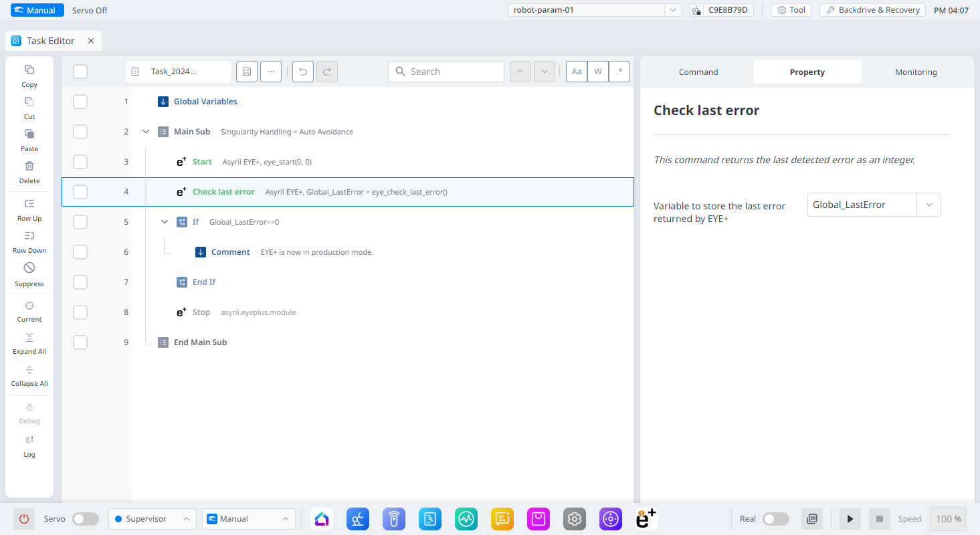Click the Tool button in the top bar
Screen dimensions: 980x535
coord(791,10)
